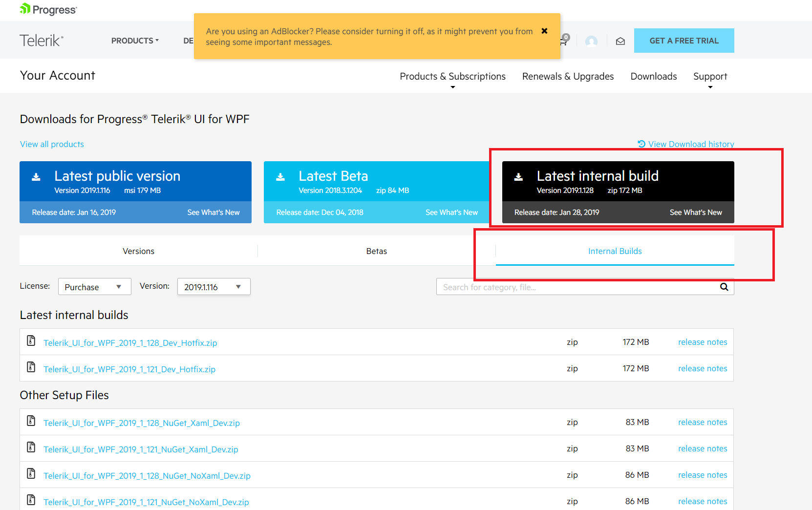Click the search magnifier icon

[724, 287]
